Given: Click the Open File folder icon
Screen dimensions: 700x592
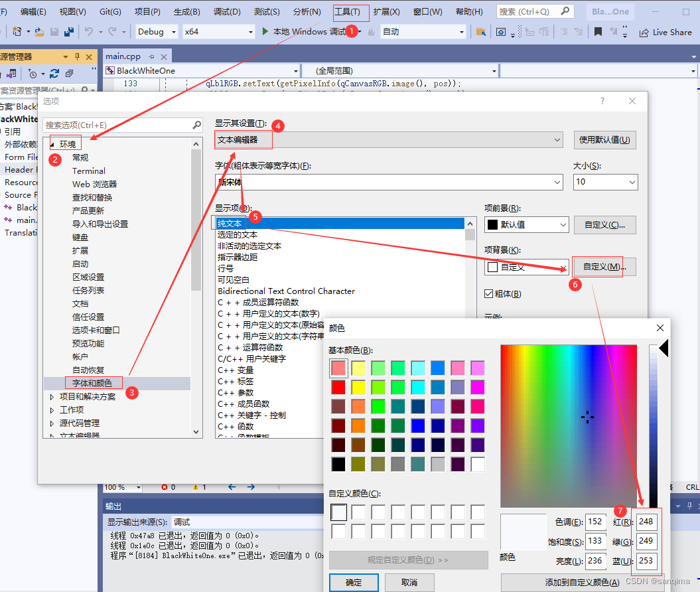Looking at the screenshot, I should (39, 32).
